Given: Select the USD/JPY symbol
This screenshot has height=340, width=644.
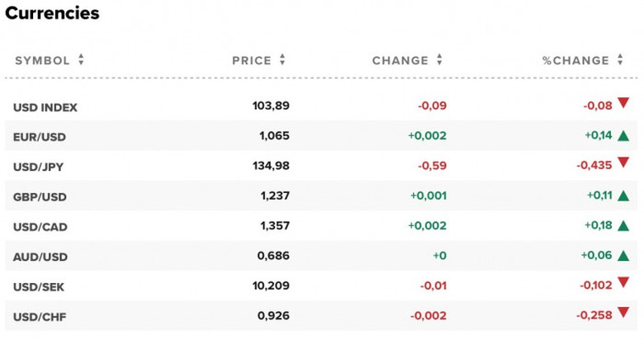Looking at the screenshot, I should point(38,168).
